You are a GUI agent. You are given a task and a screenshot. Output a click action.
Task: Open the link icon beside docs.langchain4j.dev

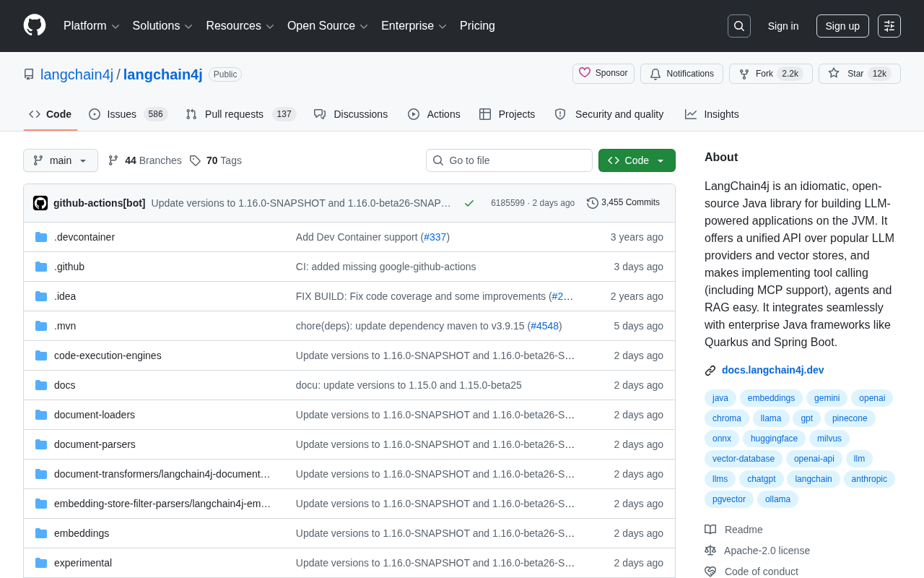(710, 371)
